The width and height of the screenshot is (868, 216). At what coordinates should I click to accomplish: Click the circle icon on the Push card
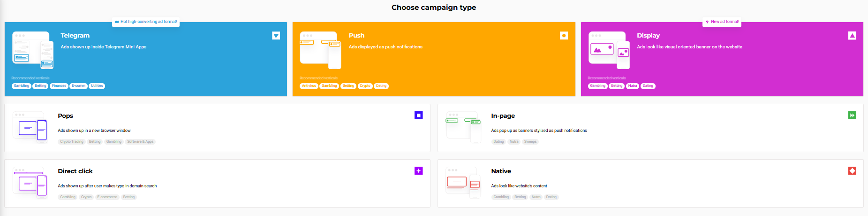(x=564, y=36)
